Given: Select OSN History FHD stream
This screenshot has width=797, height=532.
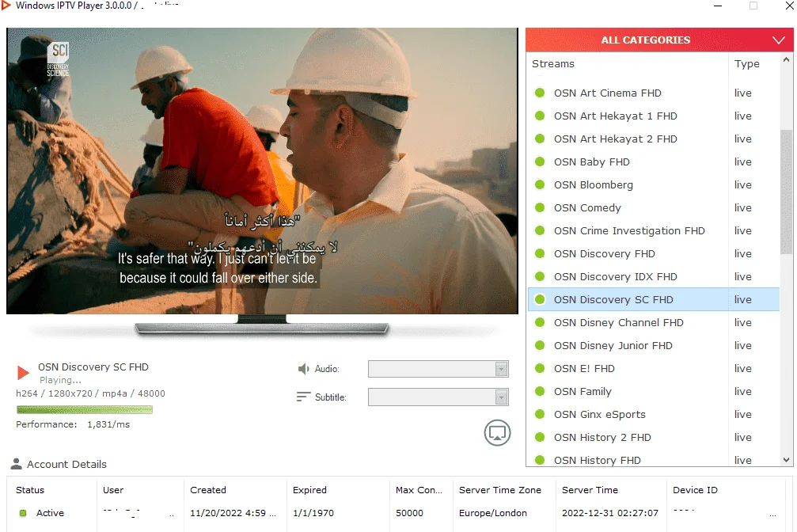Looking at the screenshot, I should pos(653,460).
